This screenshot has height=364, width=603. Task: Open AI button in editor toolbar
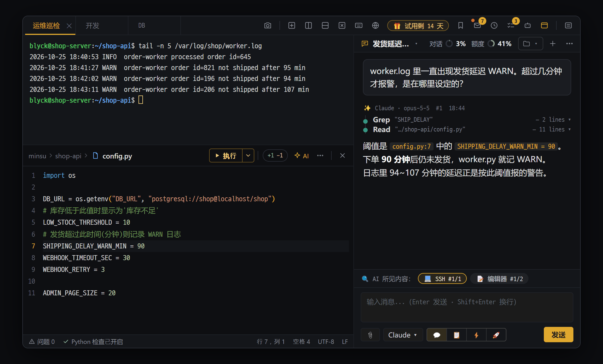pyautogui.click(x=301, y=156)
